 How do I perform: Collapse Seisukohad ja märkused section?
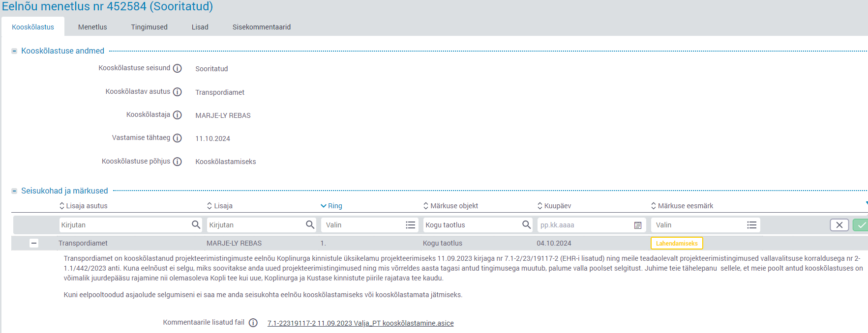[x=14, y=191]
